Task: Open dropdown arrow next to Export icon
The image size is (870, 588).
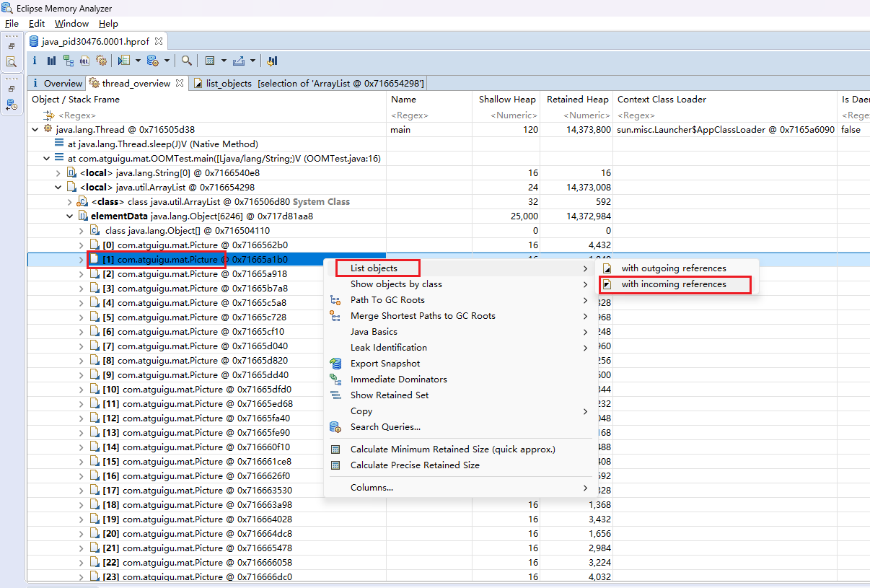Action: tap(253, 61)
